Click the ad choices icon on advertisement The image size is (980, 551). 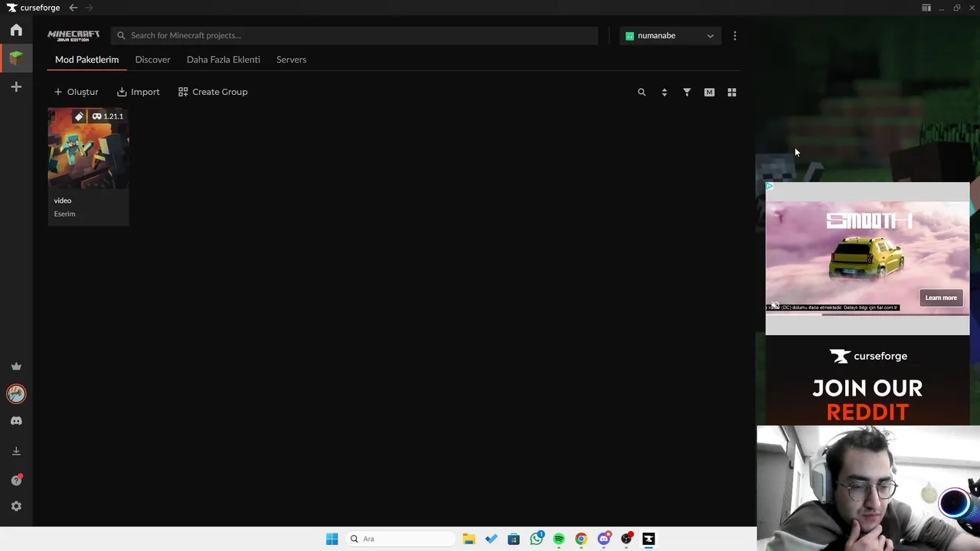tap(769, 186)
